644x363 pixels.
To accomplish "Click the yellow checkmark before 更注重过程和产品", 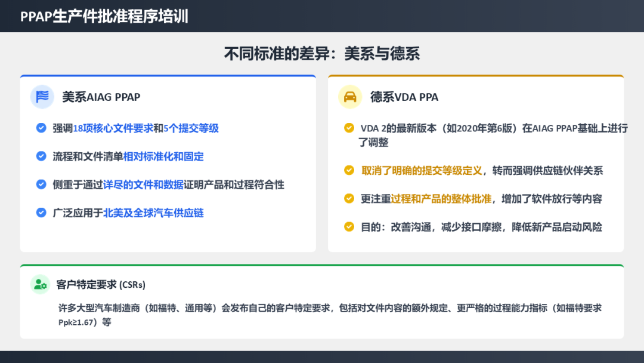I will pyautogui.click(x=349, y=199).
